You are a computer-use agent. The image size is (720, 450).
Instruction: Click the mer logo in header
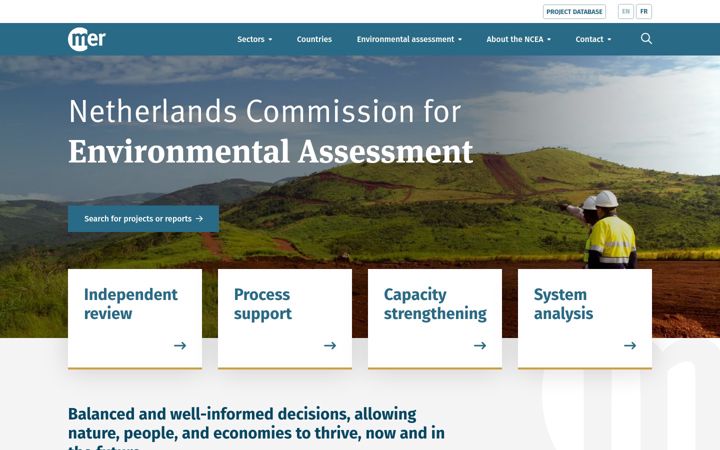(87, 39)
